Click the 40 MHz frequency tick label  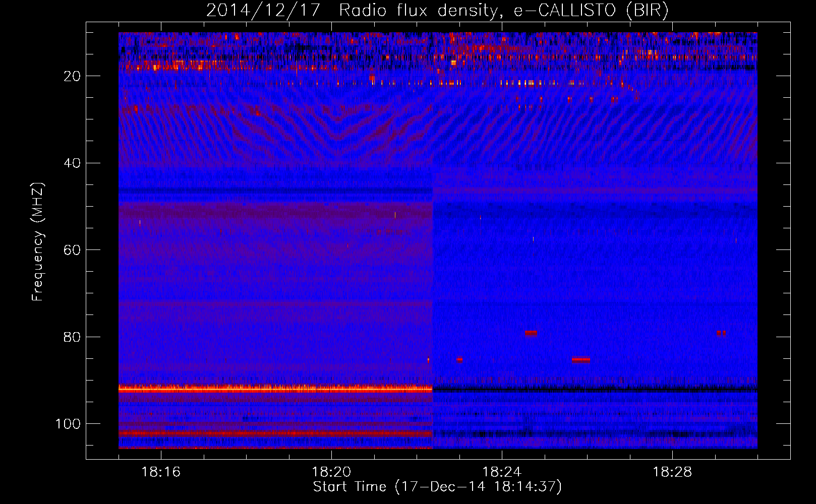click(x=72, y=163)
